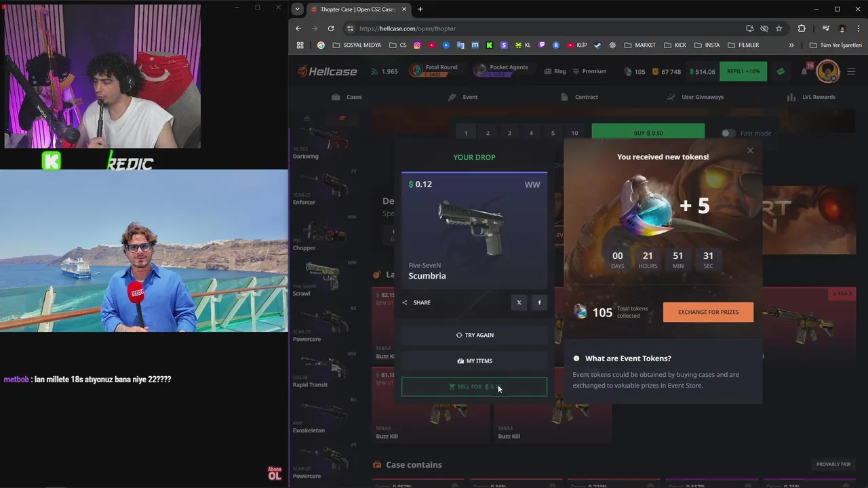Open Steam bookmark icon
The image size is (868, 488).
[x=597, y=45]
